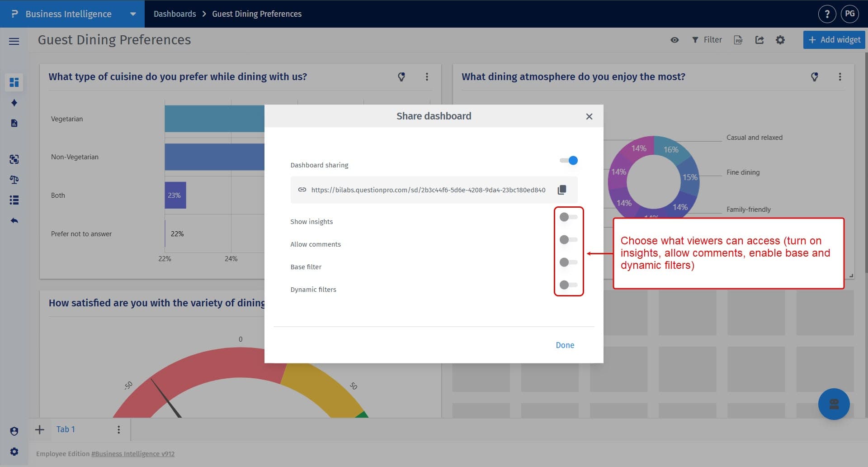Open dashboard settings gear
The width and height of the screenshot is (868, 467).
pos(780,40)
